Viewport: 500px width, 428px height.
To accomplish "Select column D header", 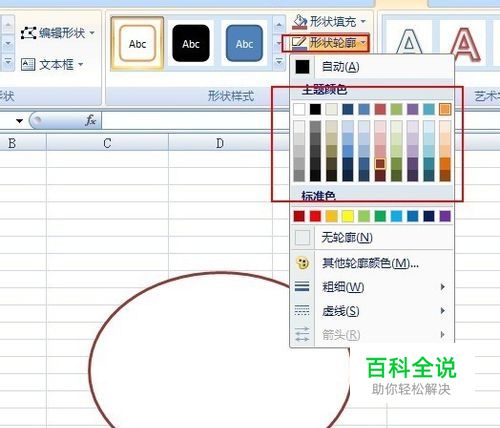I will click(x=220, y=143).
